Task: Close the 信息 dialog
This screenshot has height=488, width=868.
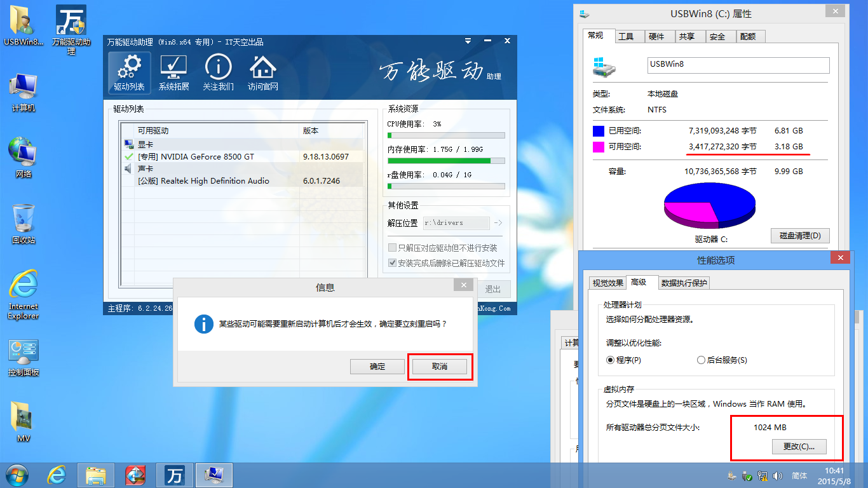Action: 464,285
